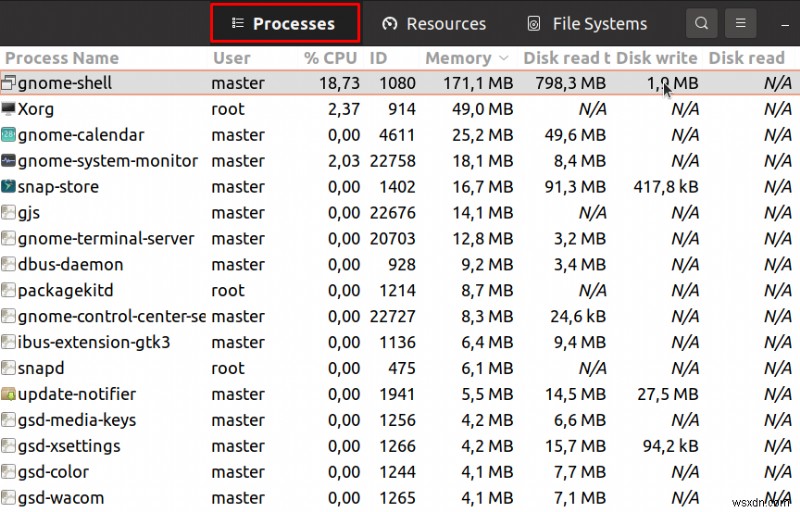Viewport: 800px width, 512px height.
Task: Select the gnome-shell process name
Action: 65,83
